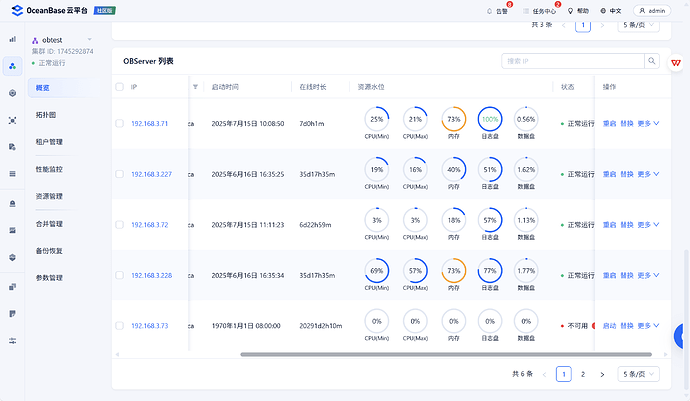
Task: Click the monitor image sidebar icon
Action: [x=12, y=230]
